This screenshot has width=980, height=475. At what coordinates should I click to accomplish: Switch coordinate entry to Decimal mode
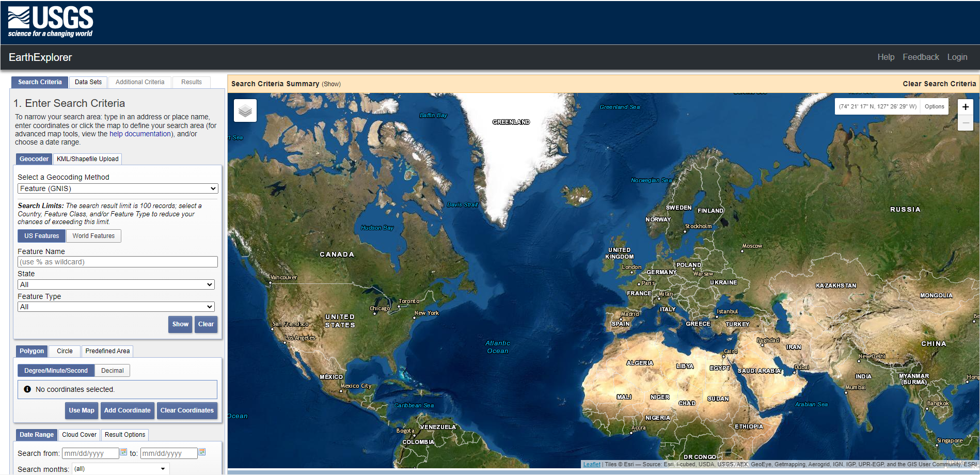coord(112,370)
